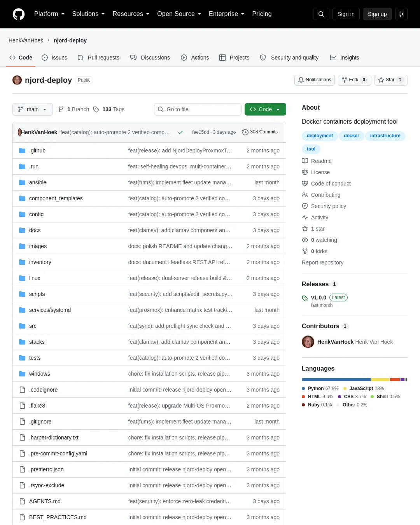Click the commit history clock icon

pyautogui.click(x=245, y=132)
